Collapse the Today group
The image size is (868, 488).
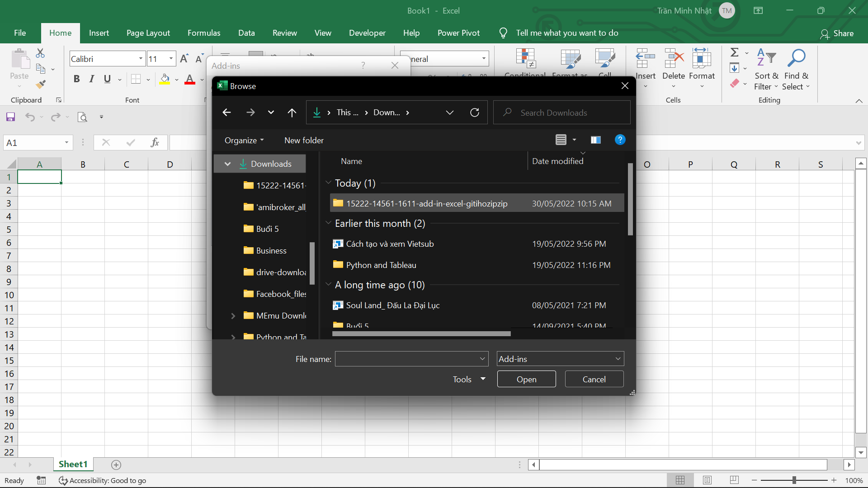pyautogui.click(x=329, y=183)
